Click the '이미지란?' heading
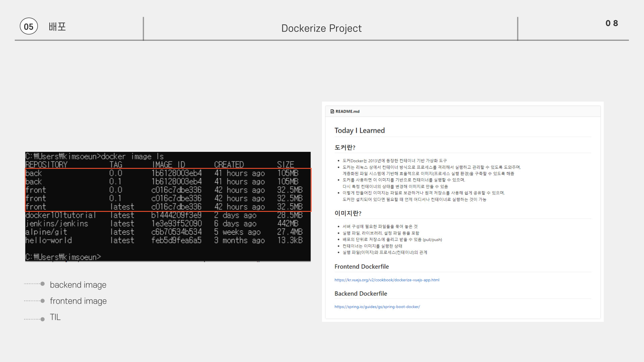 pyautogui.click(x=348, y=213)
